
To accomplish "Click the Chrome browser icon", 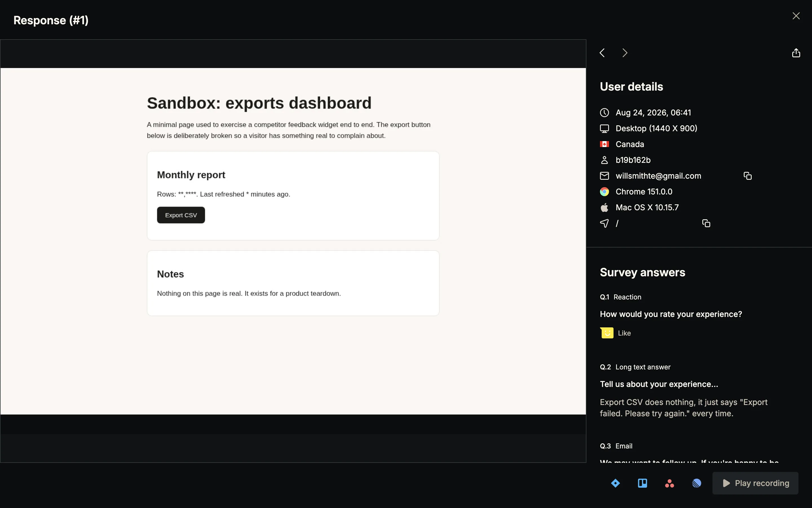I will tap(604, 192).
